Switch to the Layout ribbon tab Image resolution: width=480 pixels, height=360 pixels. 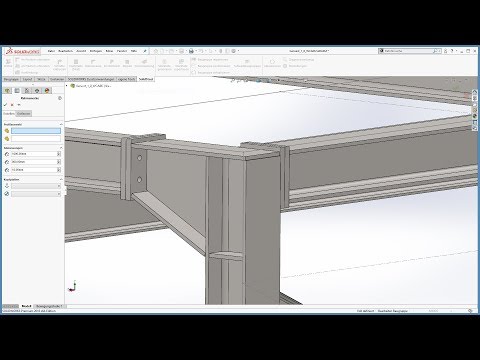[x=27, y=79]
